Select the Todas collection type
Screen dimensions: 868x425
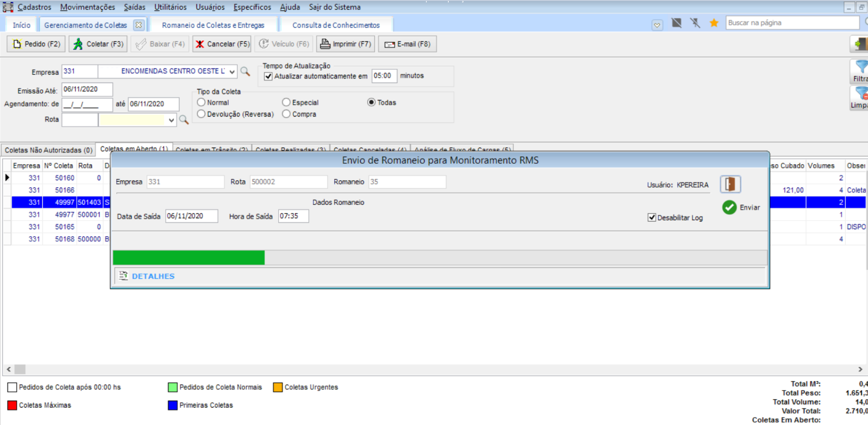point(372,102)
